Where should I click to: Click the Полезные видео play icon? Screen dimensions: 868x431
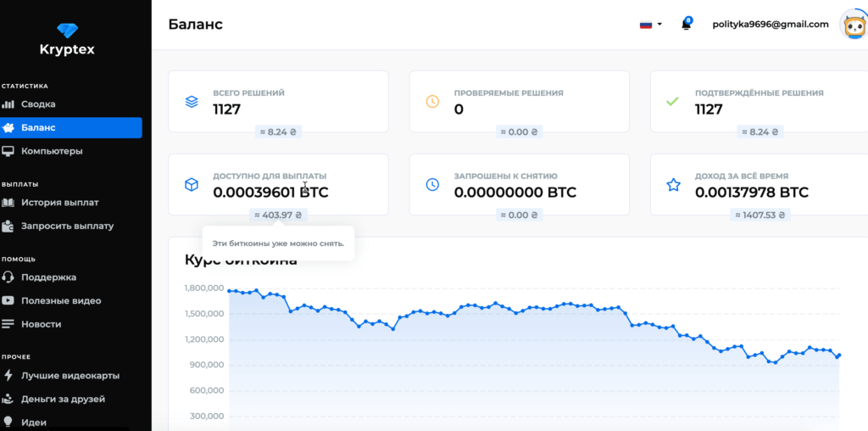(x=8, y=301)
